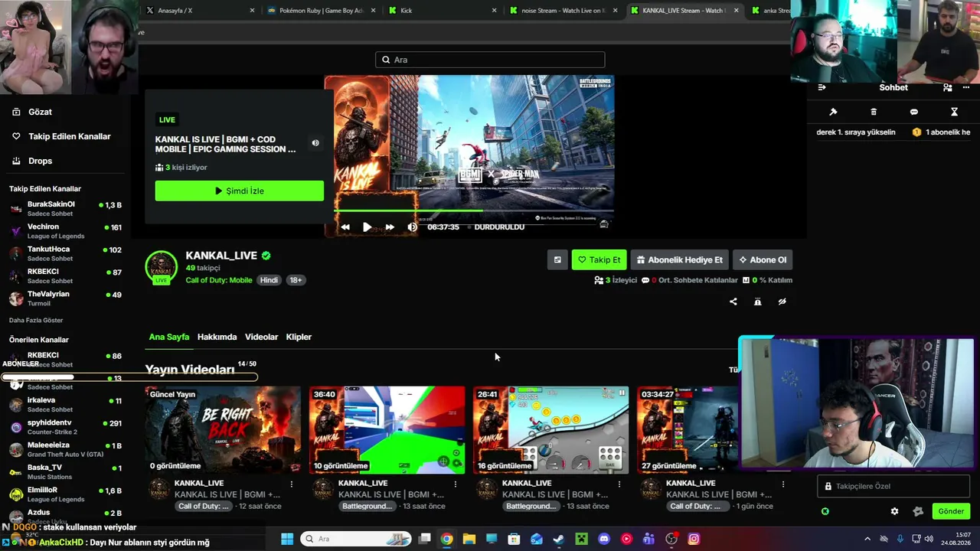Open the Videolar tab
Viewport: 980px width, 551px height.
coord(261,337)
